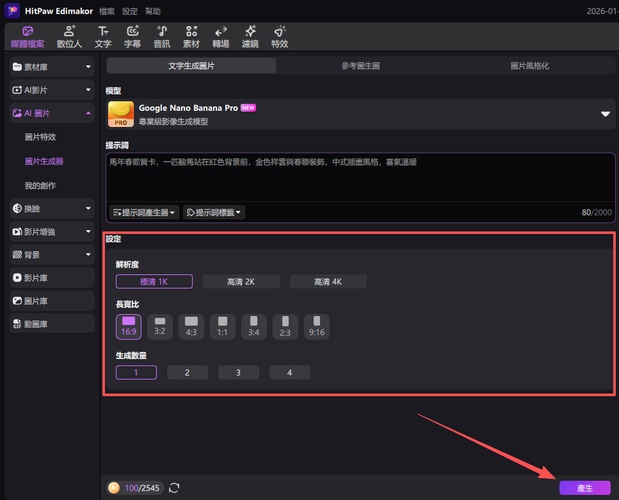Choose 3:2 aspect ratio

(x=160, y=327)
